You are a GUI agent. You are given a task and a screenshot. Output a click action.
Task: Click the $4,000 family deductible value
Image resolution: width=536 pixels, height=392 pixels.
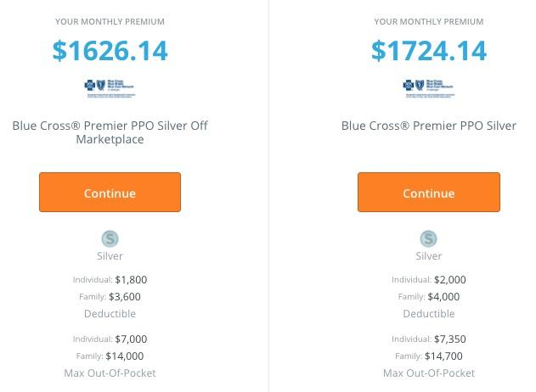[443, 297]
